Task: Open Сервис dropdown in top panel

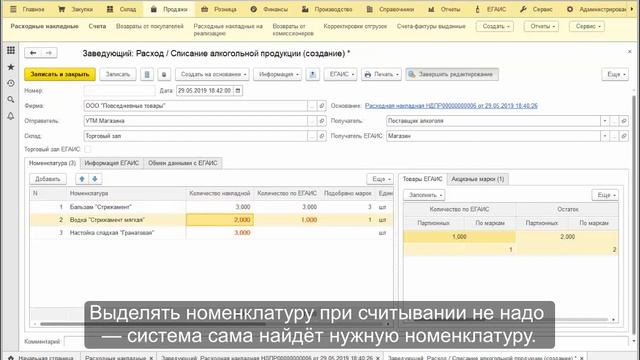Action: pos(588,26)
